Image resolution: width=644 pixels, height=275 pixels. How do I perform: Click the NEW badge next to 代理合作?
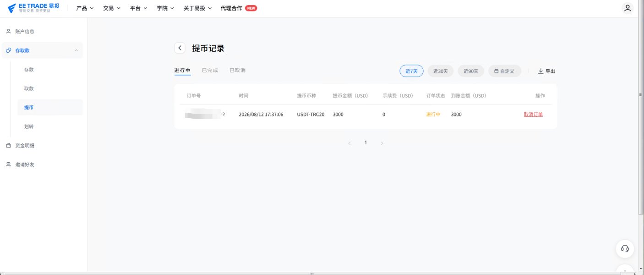pos(251,8)
